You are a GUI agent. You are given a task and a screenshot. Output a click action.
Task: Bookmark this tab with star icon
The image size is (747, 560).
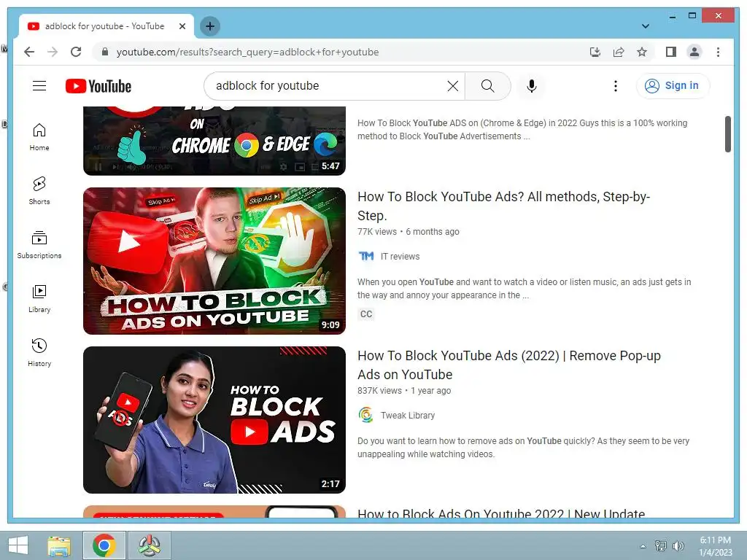pyautogui.click(x=642, y=52)
